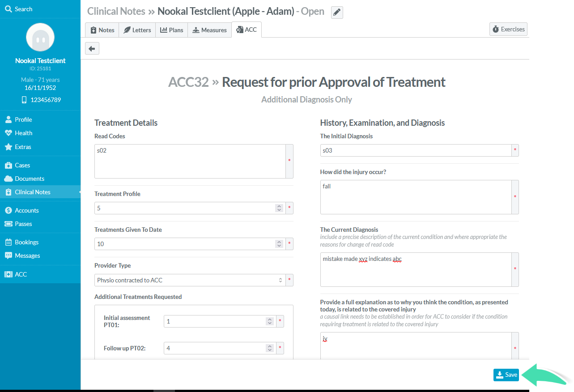The width and height of the screenshot is (574, 392).
Task: Switch to the Letters tab
Action: click(x=137, y=30)
